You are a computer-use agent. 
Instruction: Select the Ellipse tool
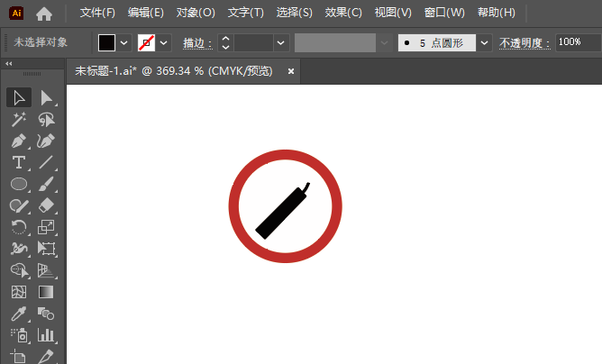point(19,184)
